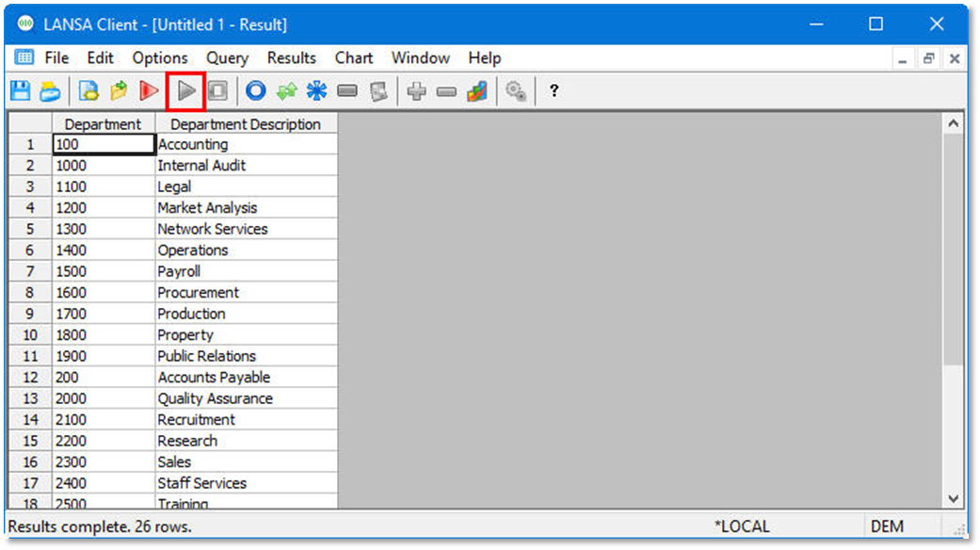Click the red Run Query triangle icon
The image size is (980, 550).
pyautogui.click(x=149, y=91)
